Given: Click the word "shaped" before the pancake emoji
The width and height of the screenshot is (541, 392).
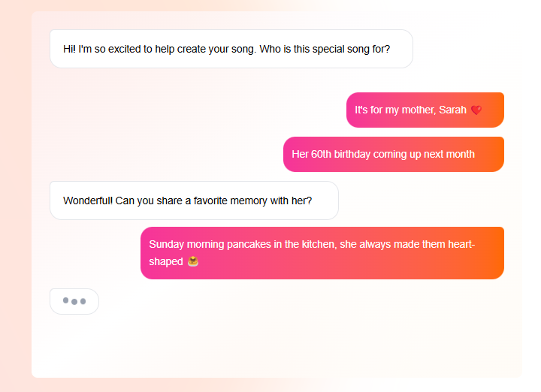Looking at the screenshot, I should [x=166, y=262].
